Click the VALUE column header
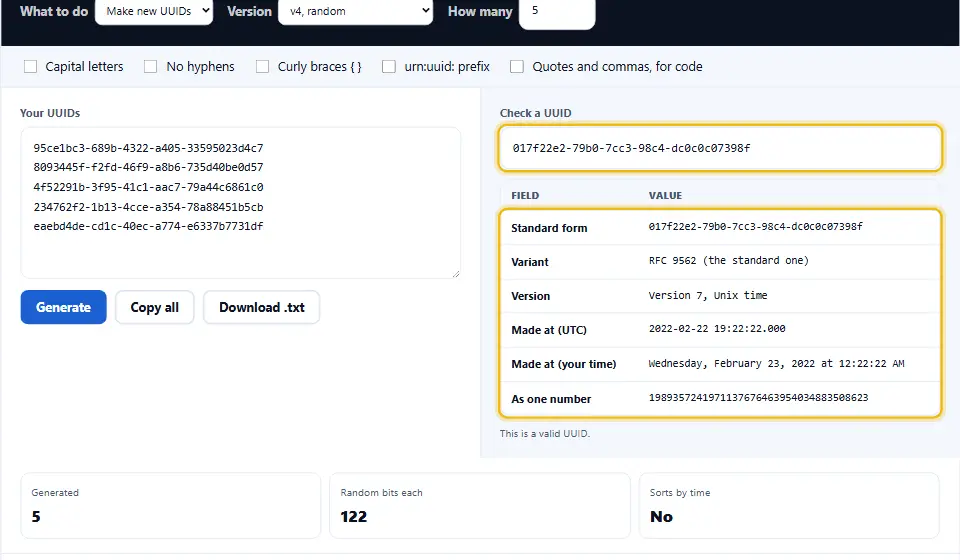Image resolution: width=960 pixels, height=560 pixels. [x=666, y=196]
